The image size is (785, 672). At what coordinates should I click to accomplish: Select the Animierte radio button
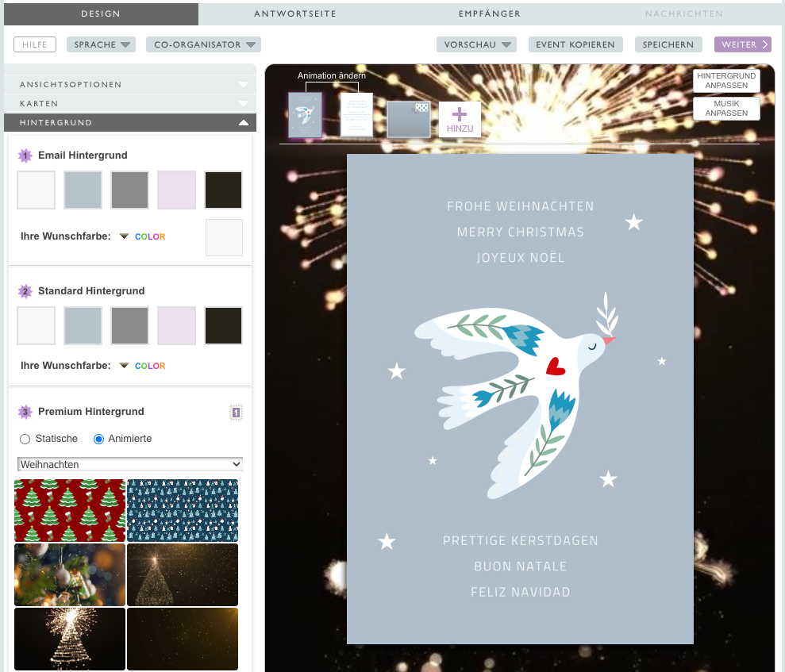point(98,440)
